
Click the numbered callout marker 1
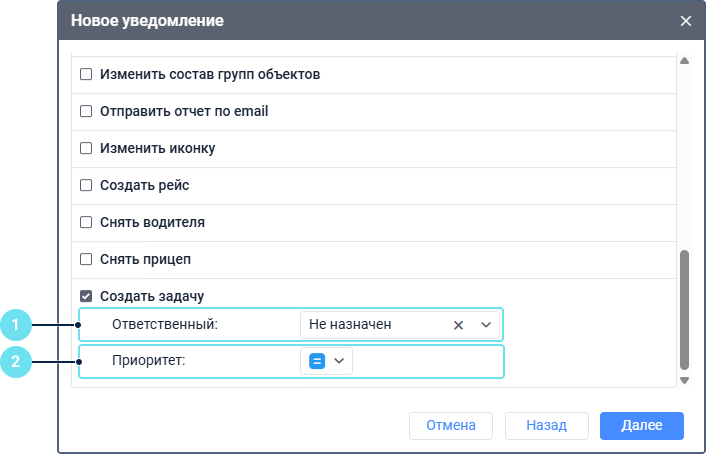point(17,325)
